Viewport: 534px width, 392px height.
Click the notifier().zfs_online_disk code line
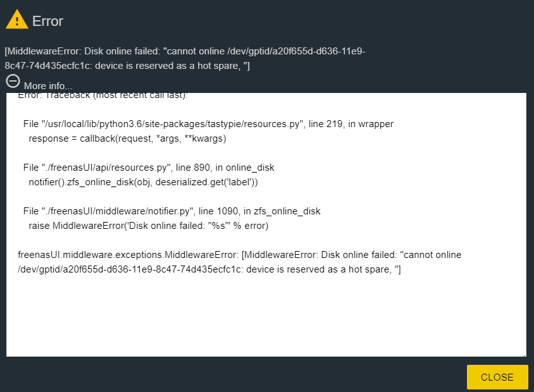coord(143,182)
